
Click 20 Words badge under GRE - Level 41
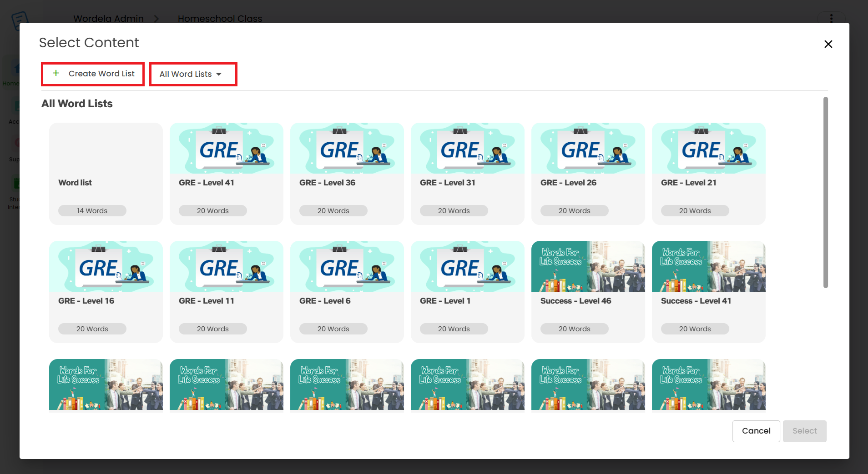pyautogui.click(x=213, y=211)
